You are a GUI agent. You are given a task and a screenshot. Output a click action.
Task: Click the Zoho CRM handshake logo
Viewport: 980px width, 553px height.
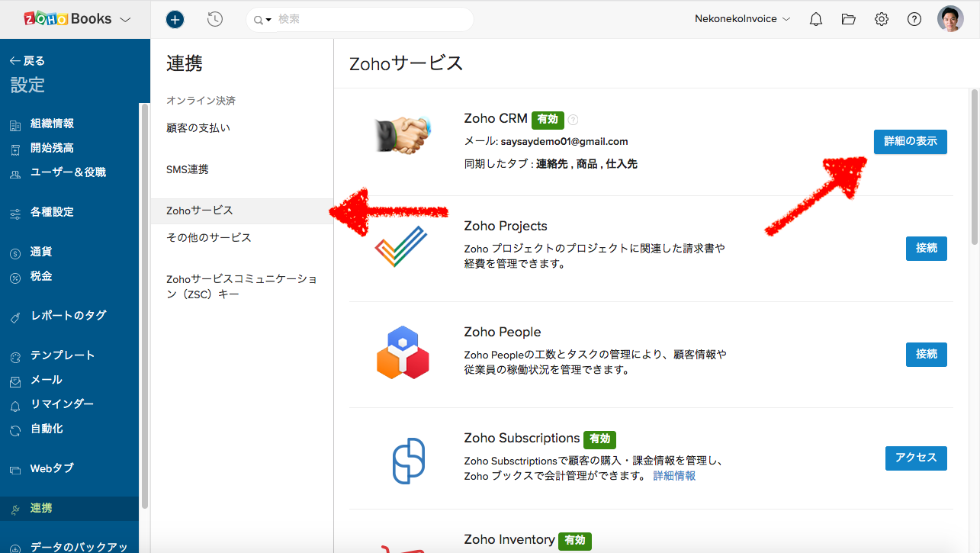[x=403, y=134]
